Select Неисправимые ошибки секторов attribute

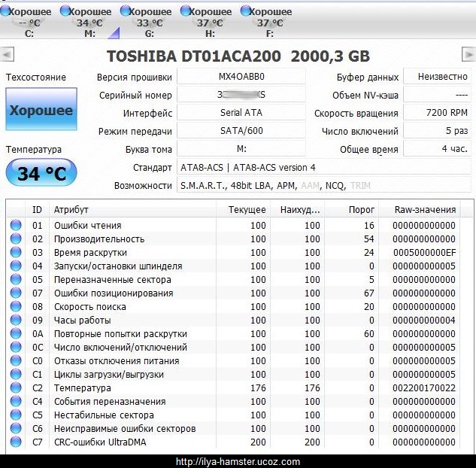[x=125, y=429]
